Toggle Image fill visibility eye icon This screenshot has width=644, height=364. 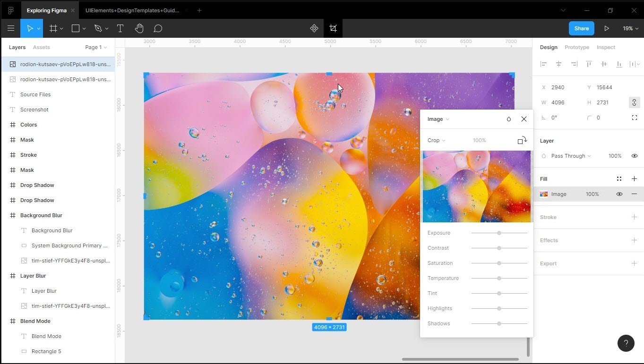click(619, 194)
